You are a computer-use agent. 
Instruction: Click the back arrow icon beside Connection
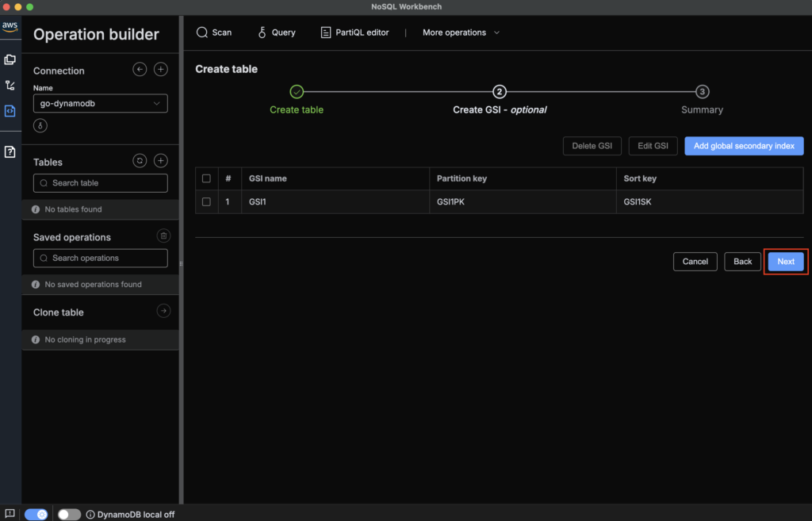click(140, 70)
